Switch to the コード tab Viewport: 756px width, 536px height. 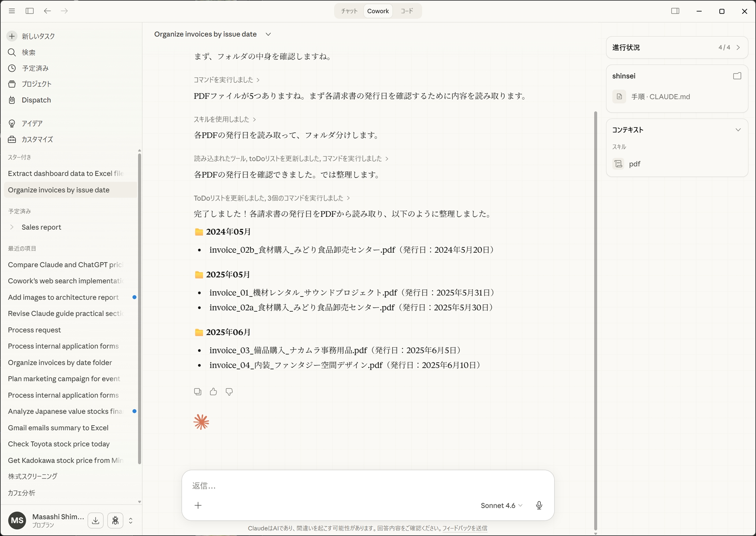(406, 11)
